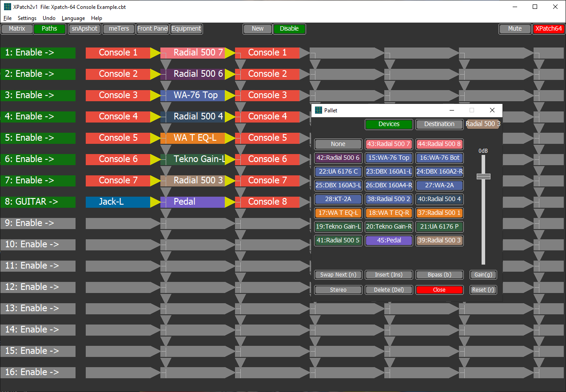Toggle the Stereo button in Pallet

pos(338,290)
